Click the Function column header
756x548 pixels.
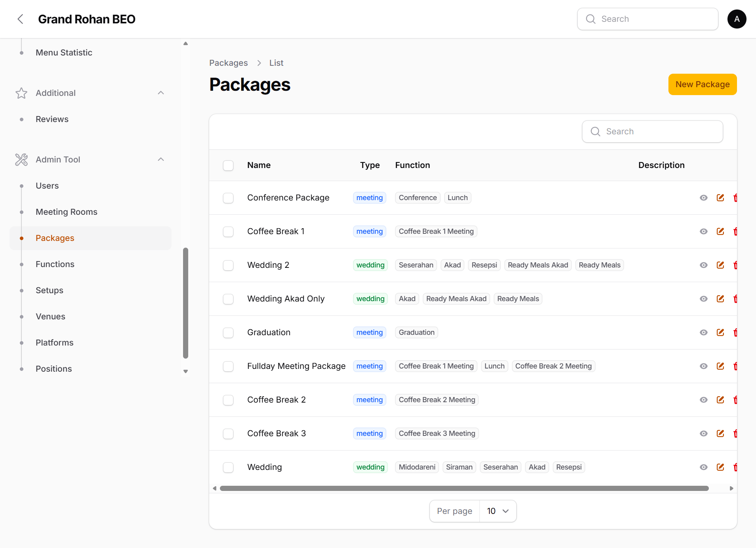coord(412,165)
